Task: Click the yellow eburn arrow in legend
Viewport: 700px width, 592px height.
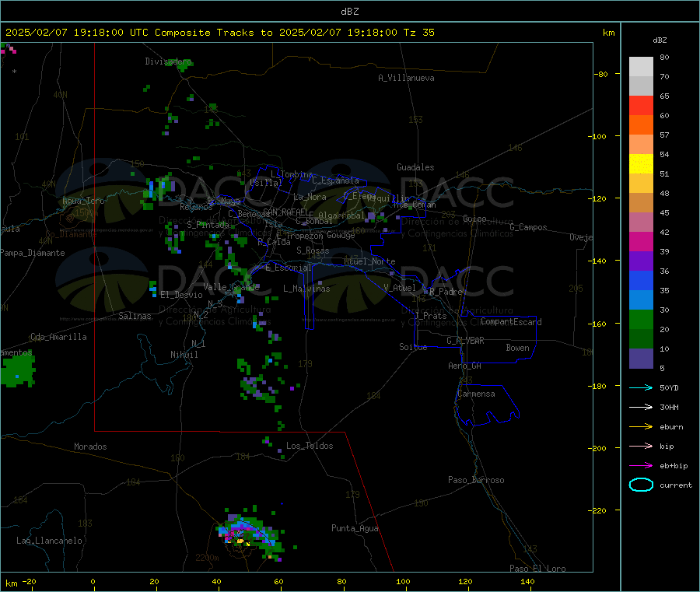Action: (x=641, y=427)
